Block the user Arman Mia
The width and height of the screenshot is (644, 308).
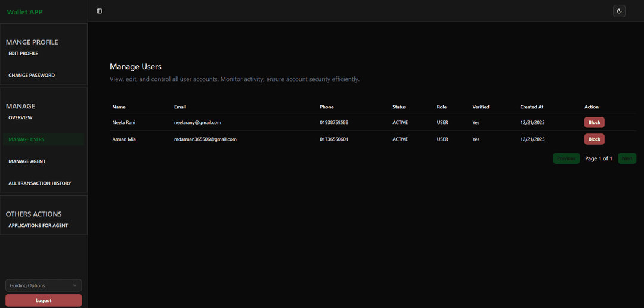[x=594, y=139]
